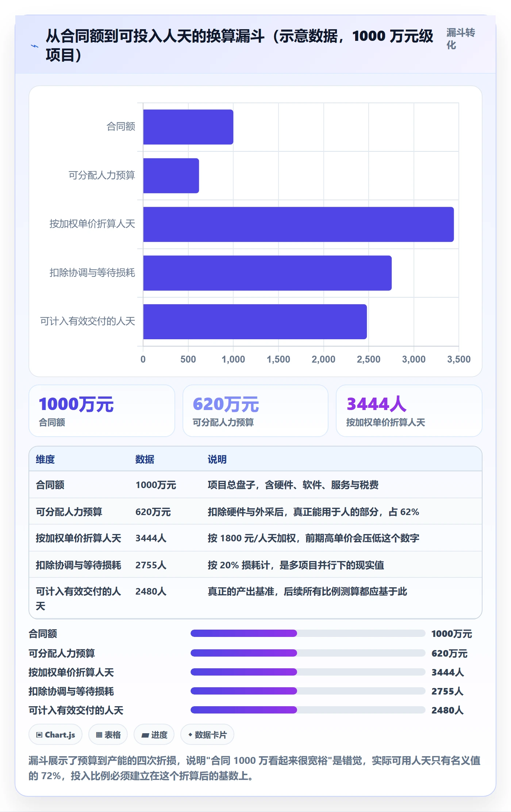Click the chart y-axis label 合同额

tap(121, 127)
